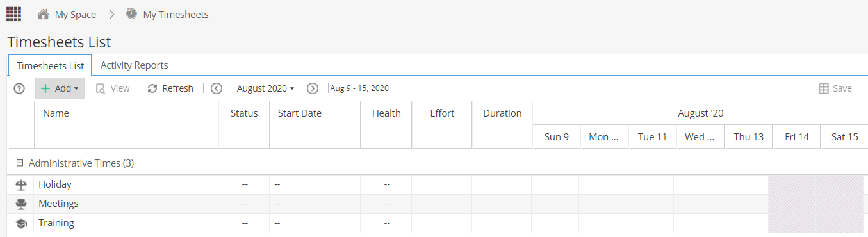Collapse the Administrative Times group
The image size is (868, 237).
tap(19, 163)
